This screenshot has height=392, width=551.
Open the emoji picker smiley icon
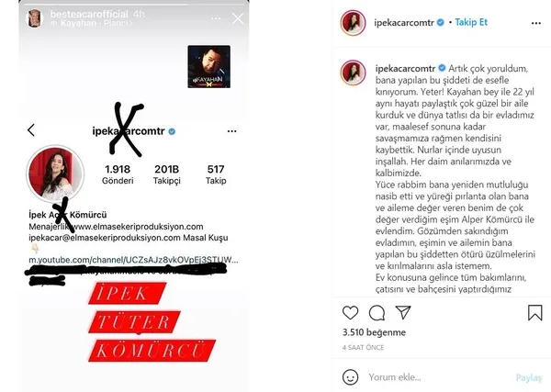pyautogui.click(x=351, y=377)
